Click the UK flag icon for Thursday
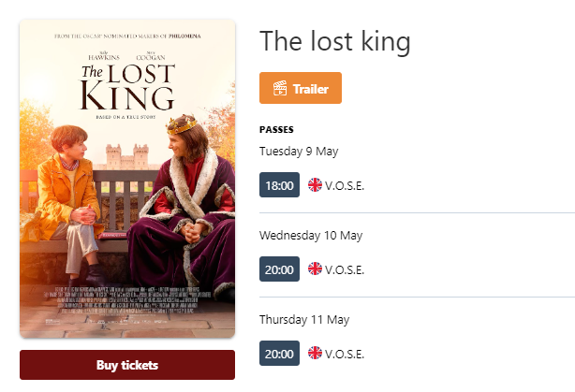The image size is (575, 392). 315,353
